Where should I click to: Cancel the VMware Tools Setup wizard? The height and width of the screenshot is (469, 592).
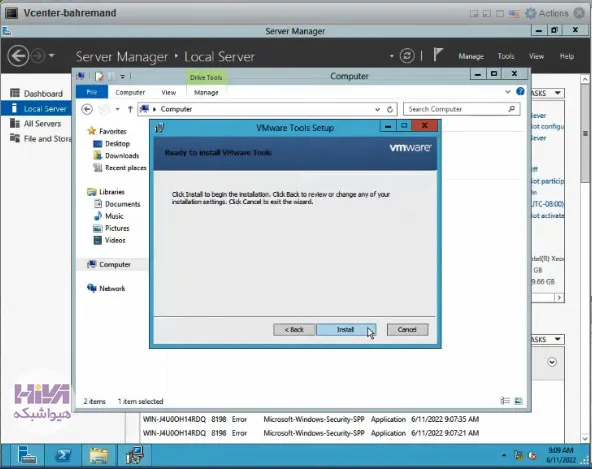coord(407,330)
